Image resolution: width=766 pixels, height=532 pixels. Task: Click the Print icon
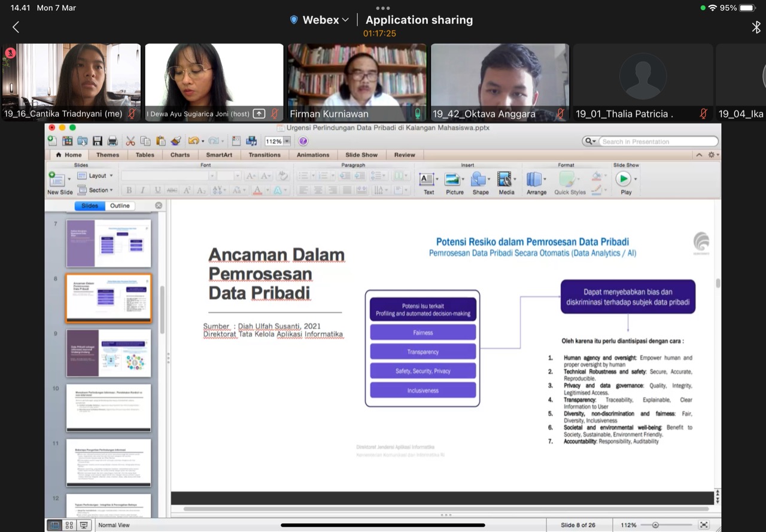pyautogui.click(x=113, y=141)
